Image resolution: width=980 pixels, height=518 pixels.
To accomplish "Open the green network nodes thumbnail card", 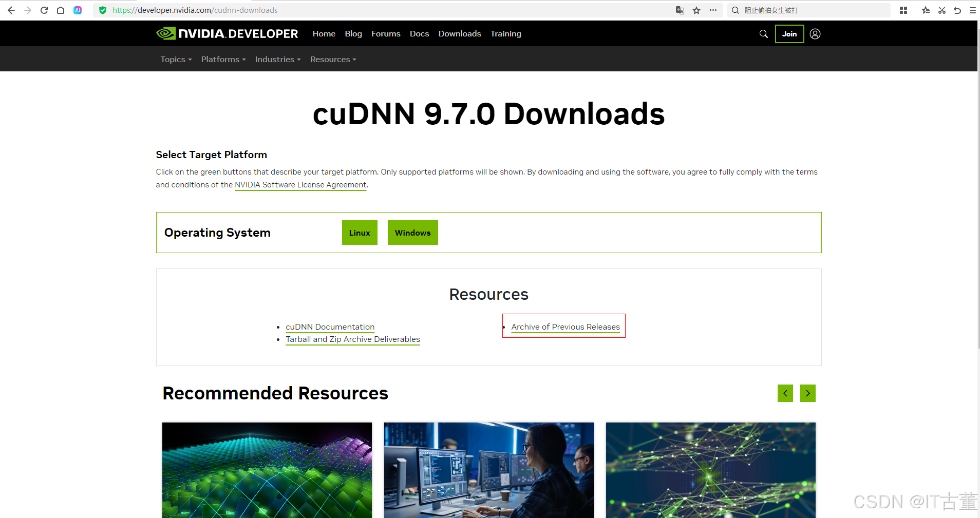I will 711,470.
